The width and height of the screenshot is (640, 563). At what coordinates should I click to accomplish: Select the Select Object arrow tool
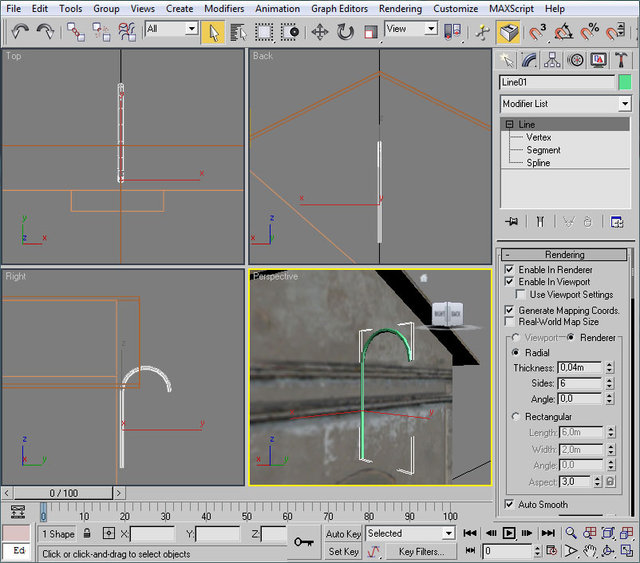212,31
